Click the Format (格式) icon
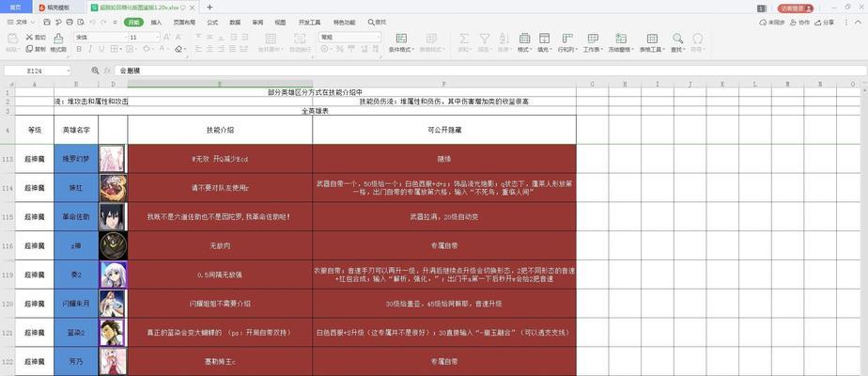 pyautogui.click(x=524, y=39)
